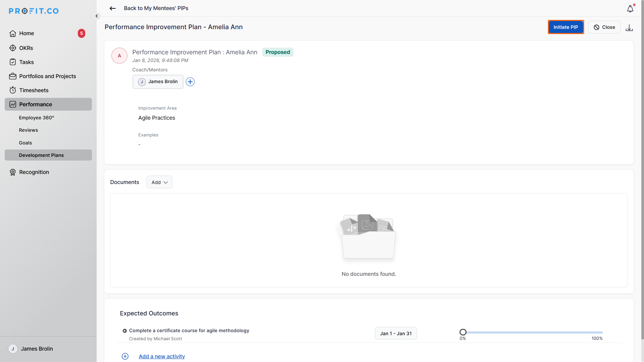The height and width of the screenshot is (362, 644).
Task: Add a coach/mentor with plus icon
Action: click(190, 82)
